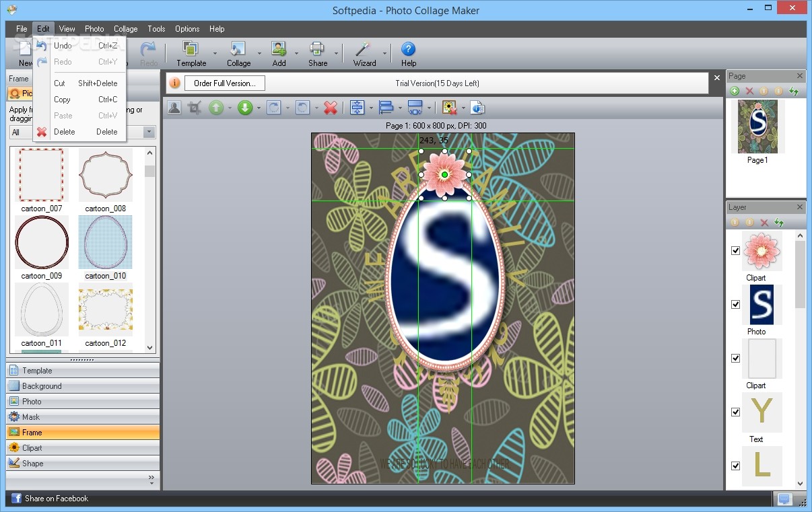Image resolution: width=812 pixels, height=512 pixels.
Task: Select the Crop tool
Action: 195,108
